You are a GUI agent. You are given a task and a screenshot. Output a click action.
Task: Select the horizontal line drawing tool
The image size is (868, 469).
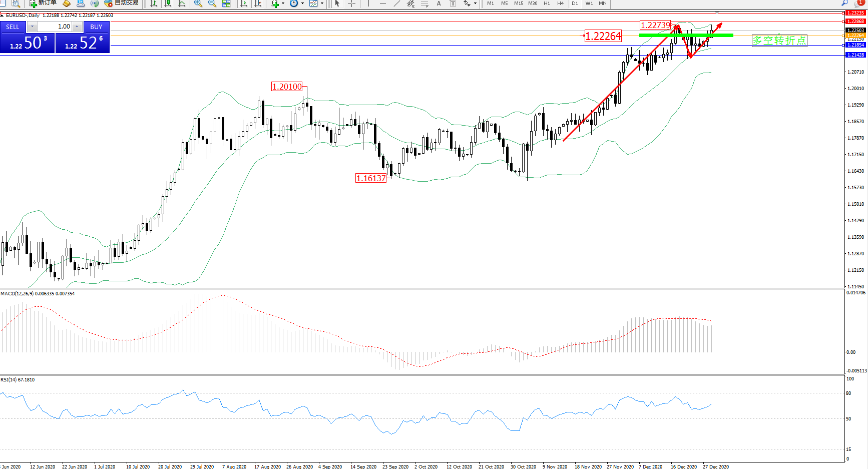(383, 4)
